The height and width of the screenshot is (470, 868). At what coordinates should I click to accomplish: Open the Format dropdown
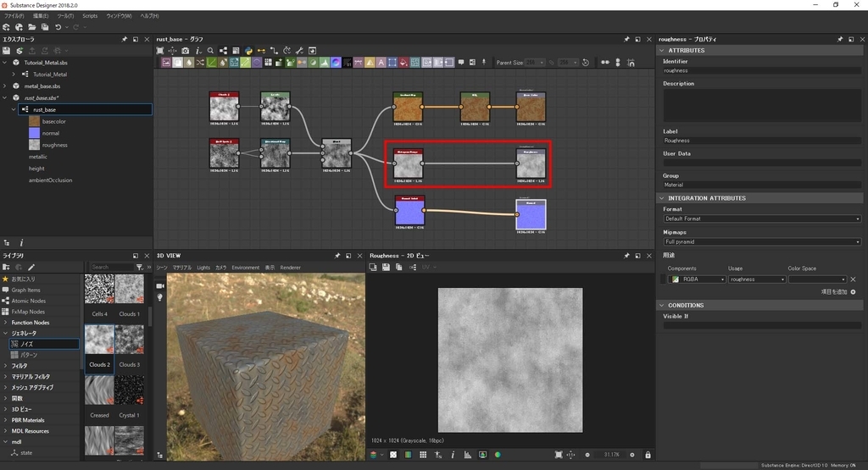[761, 218]
